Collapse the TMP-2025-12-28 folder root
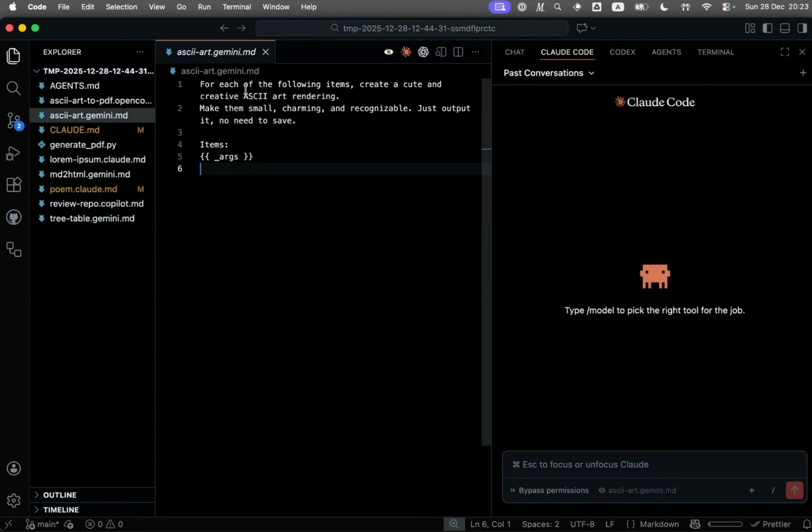The height and width of the screenshot is (532, 812). (x=92, y=71)
